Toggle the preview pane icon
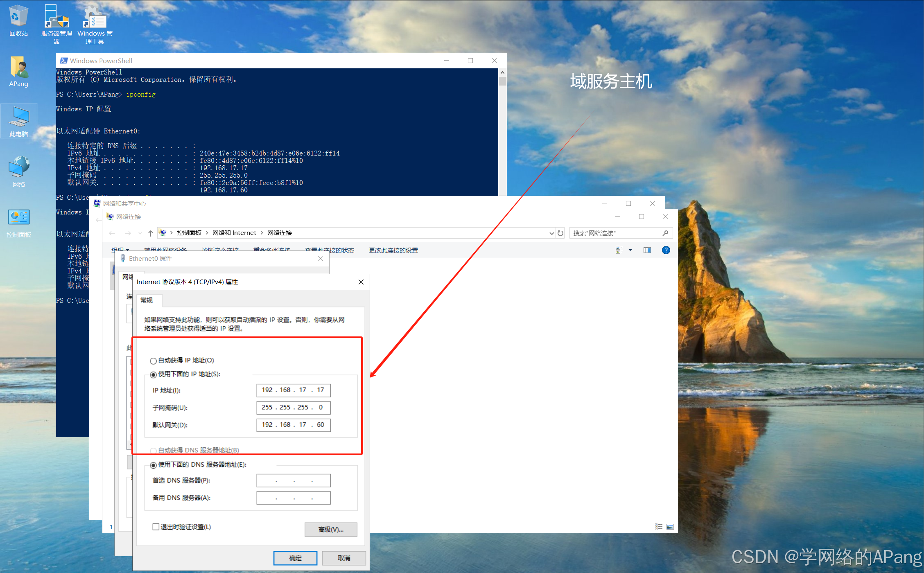This screenshot has height=573, width=924. (x=647, y=250)
